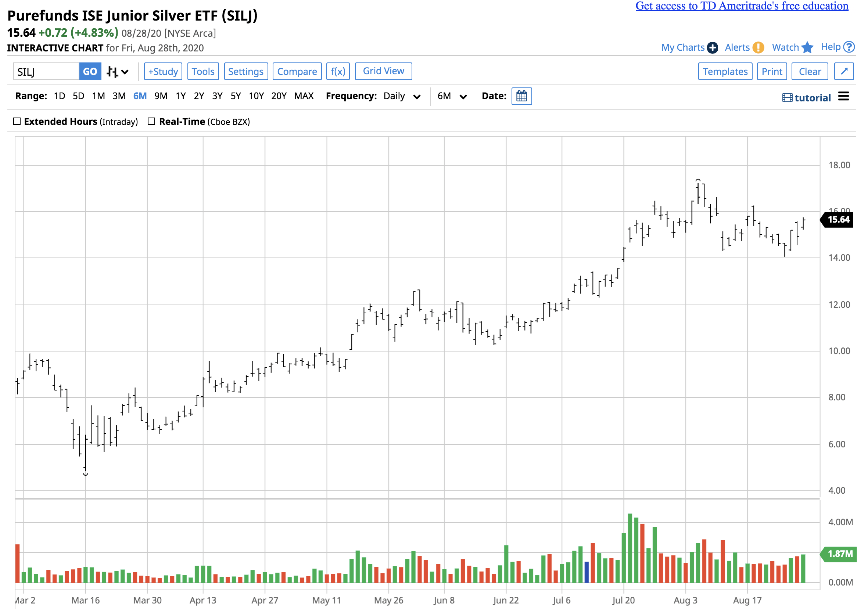The width and height of the screenshot is (868, 609).
Task: Open the 6M period dropdown
Action: (x=452, y=96)
